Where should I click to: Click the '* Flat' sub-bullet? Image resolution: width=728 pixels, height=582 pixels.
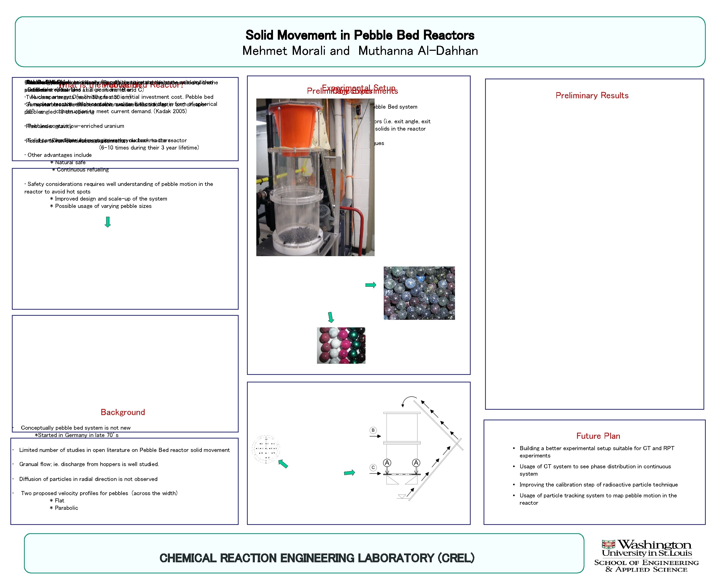57,501
